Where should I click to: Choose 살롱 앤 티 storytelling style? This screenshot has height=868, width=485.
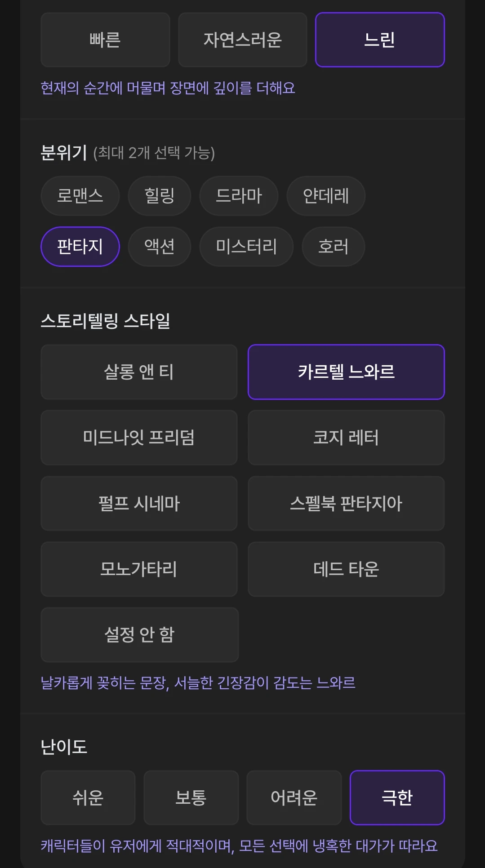[139, 372]
